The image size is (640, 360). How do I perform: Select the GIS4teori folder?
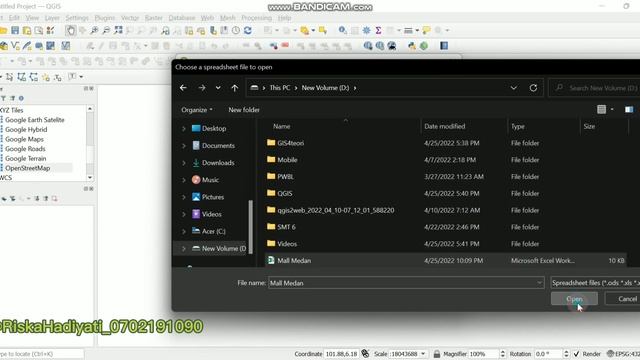click(290, 143)
